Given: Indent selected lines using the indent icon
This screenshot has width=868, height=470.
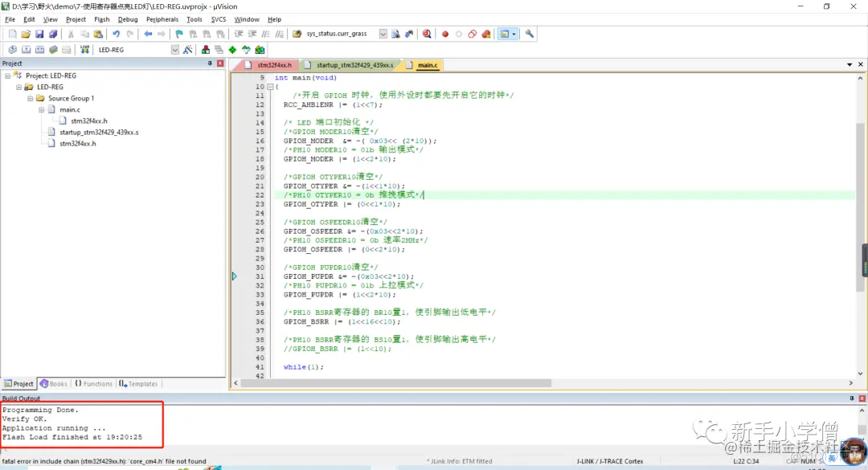Looking at the screenshot, I should [239, 34].
